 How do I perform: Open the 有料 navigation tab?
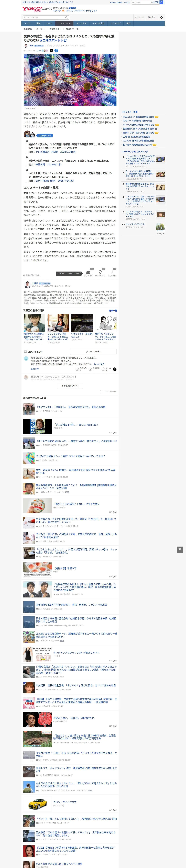pos(128,24)
